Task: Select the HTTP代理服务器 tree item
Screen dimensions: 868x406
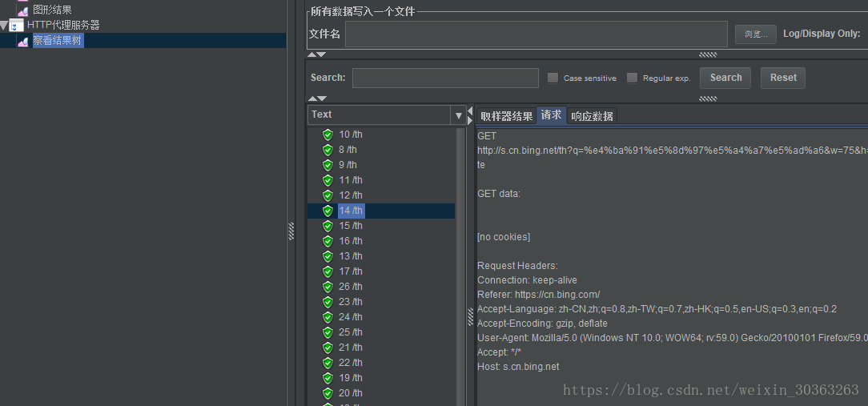Action: point(63,26)
